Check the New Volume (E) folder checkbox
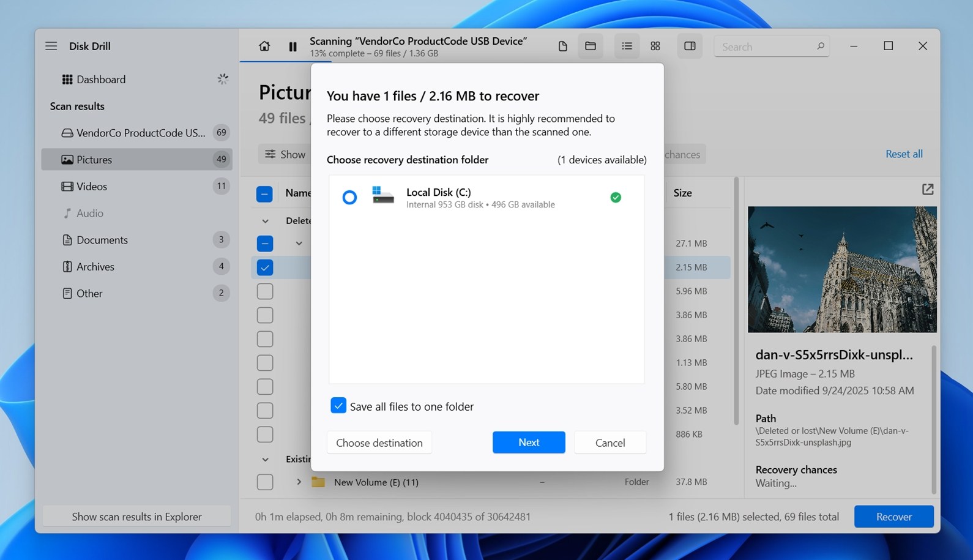973x560 pixels. pos(265,482)
